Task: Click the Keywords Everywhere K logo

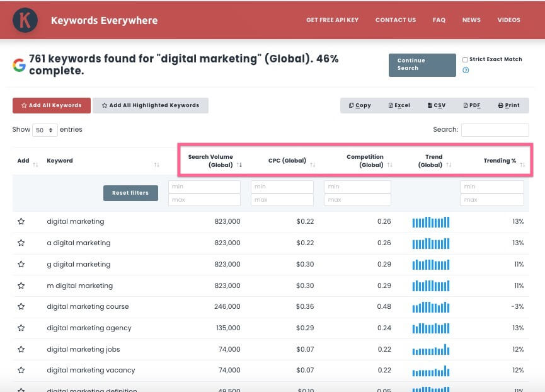Action: pyautogui.click(x=25, y=20)
